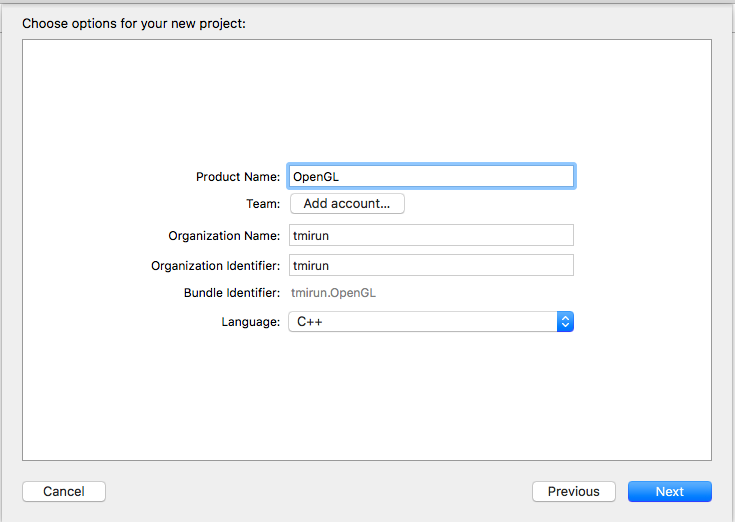Proceed by clicking the Next button

click(x=669, y=491)
